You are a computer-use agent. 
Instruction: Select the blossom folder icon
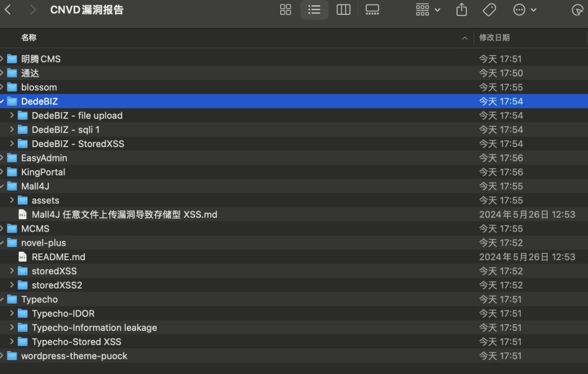tap(12, 87)
